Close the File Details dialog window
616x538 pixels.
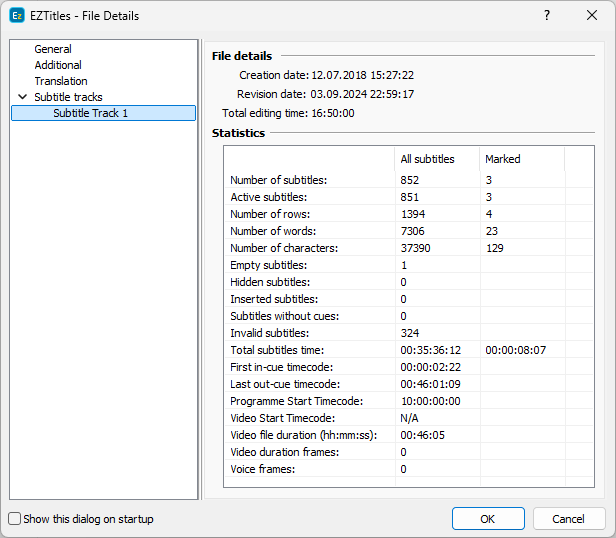point(592,16)
